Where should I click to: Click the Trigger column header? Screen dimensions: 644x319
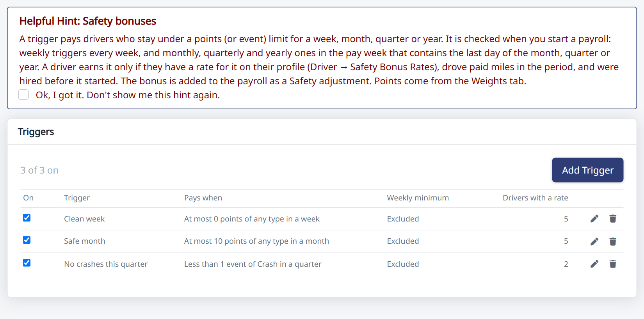pos(77,198)
